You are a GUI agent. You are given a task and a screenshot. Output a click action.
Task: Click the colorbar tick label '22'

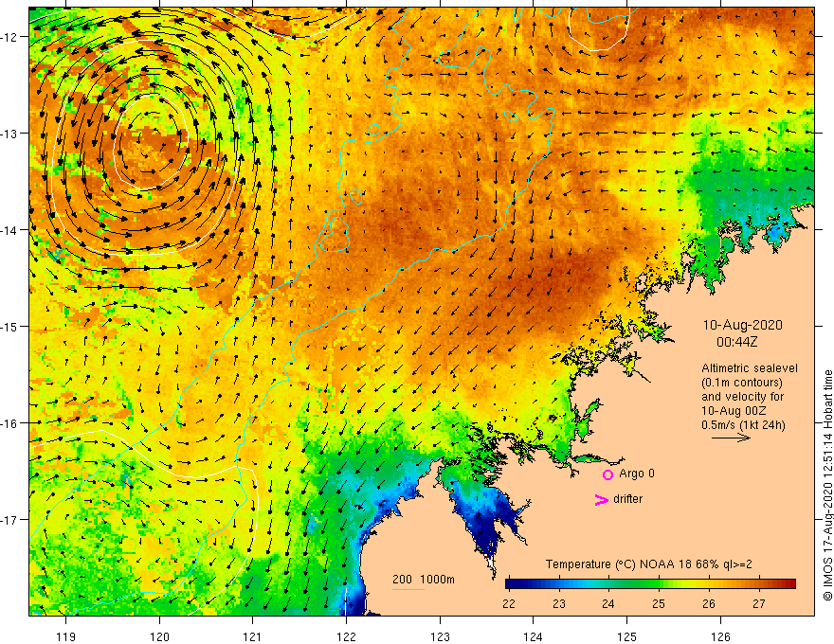(509, 603)
